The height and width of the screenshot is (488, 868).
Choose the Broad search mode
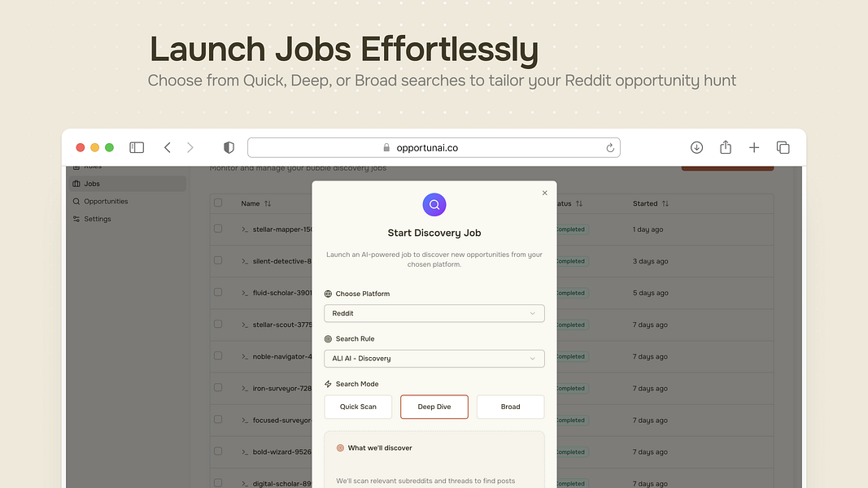pos(510,407)
